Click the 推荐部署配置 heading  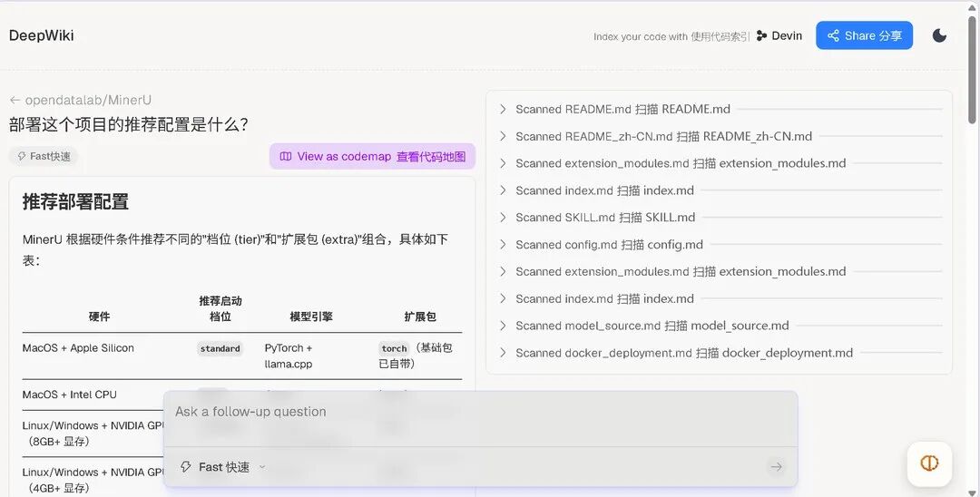[75, 201]
